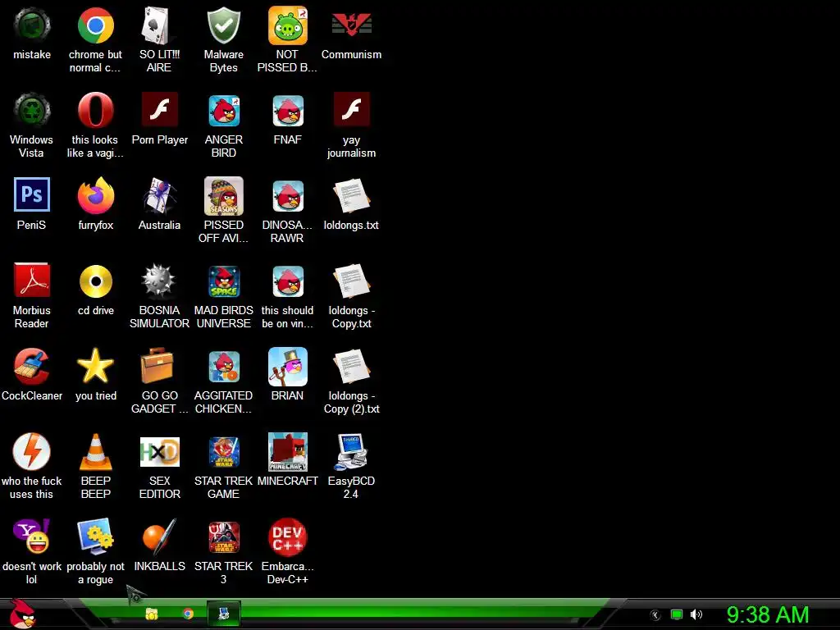Open the 'Malware Bytes' shield icon
Viewport: 840px width, 630px height.
pyautogui.click(x=223, y=25)
